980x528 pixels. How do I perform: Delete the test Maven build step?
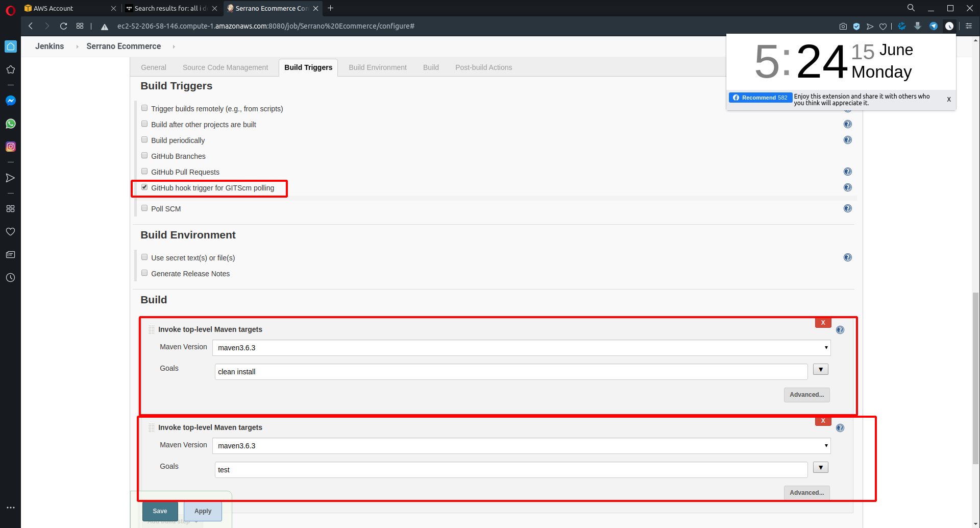click(823, 421)
